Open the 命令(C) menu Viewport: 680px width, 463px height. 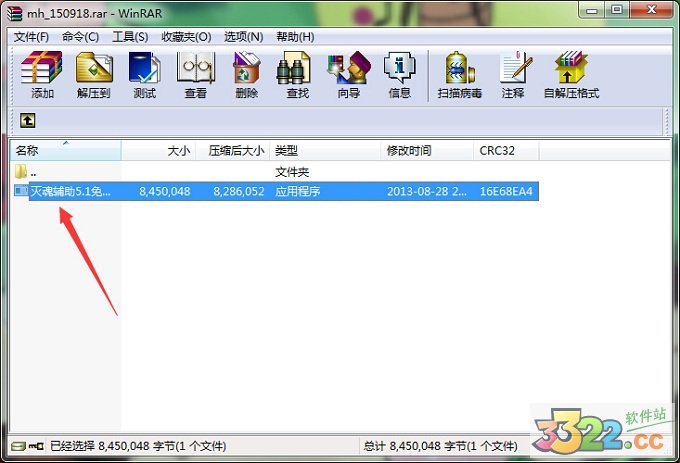coord(81,37)
